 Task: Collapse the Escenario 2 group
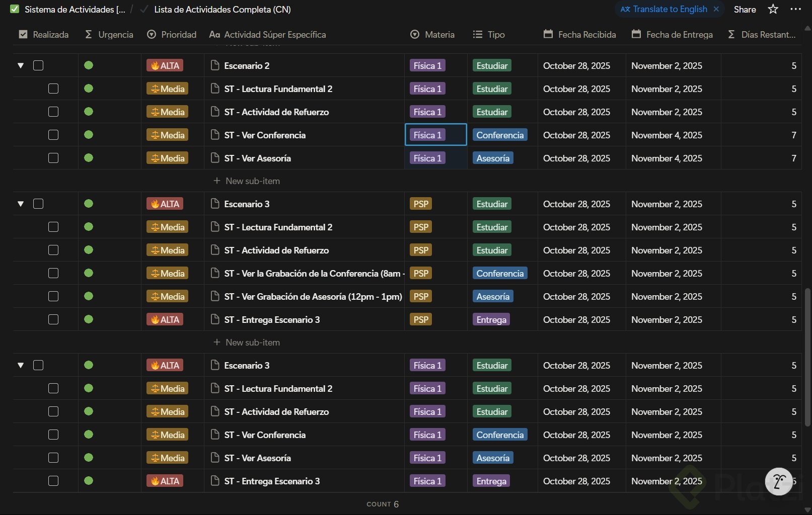[x=21, y=65]
